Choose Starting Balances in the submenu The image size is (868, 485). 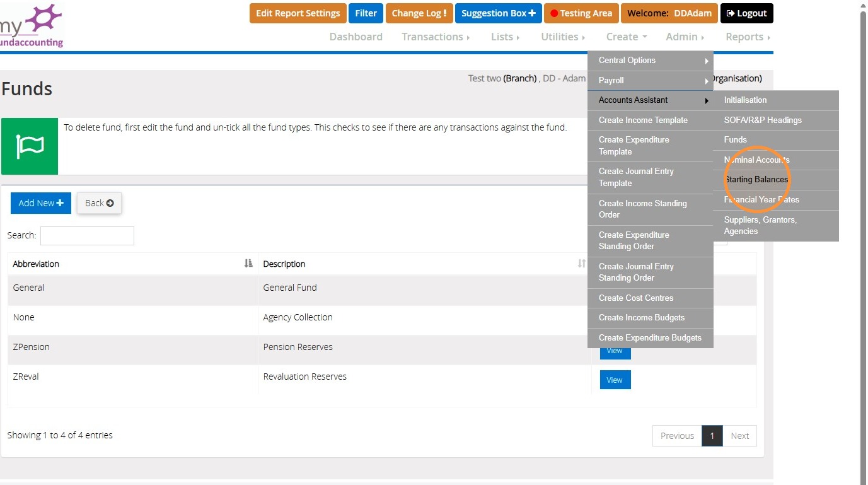pos(776,180)
